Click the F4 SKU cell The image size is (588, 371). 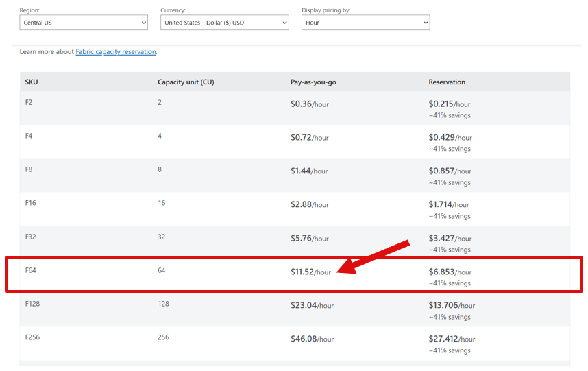pyautogui.click(x=29, y=136)
